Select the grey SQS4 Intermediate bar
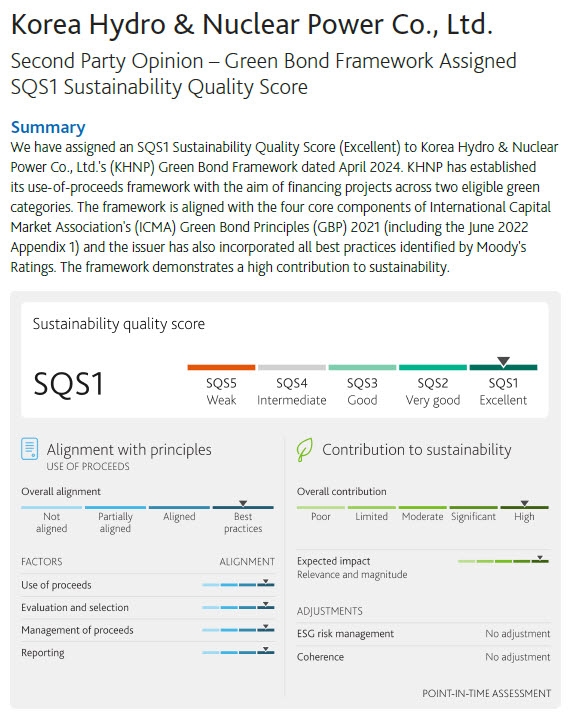The width and height of the screenshot is (573, 716). tap(292, 367)
